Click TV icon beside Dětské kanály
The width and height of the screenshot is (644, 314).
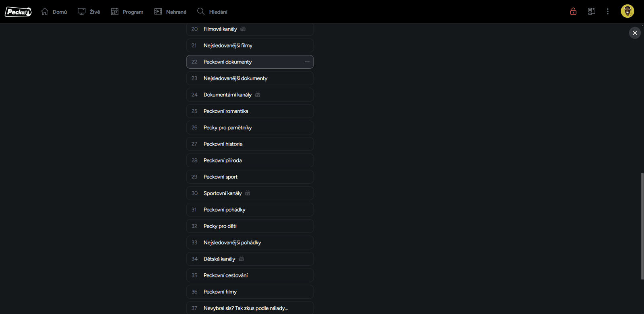[x=241, y=259]
